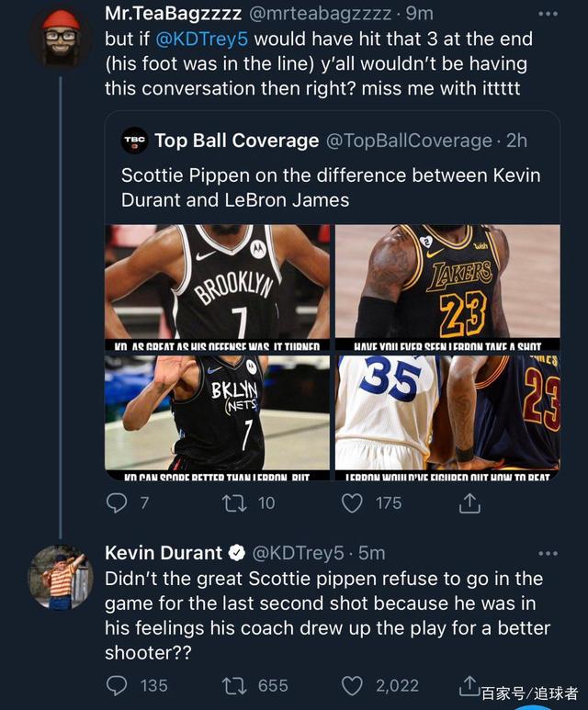This screenshot has width=588, height=710.
Task: Reply to Kevin Durant's tweet
Action: (x=117, y=685)
